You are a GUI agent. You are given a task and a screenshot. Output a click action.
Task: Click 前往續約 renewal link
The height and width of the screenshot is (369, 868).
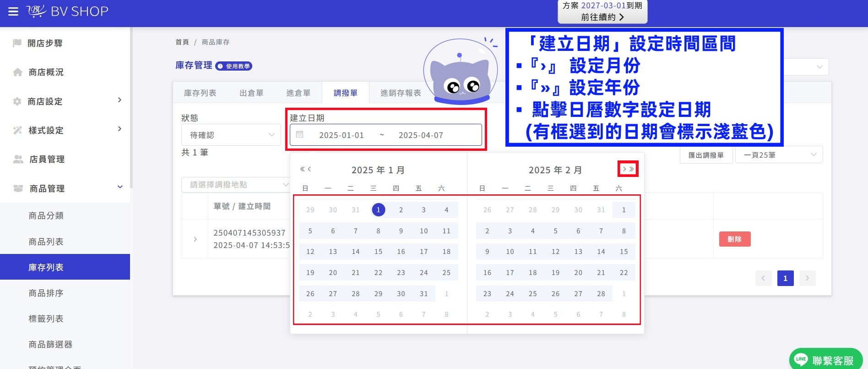[x=602, y=17]
